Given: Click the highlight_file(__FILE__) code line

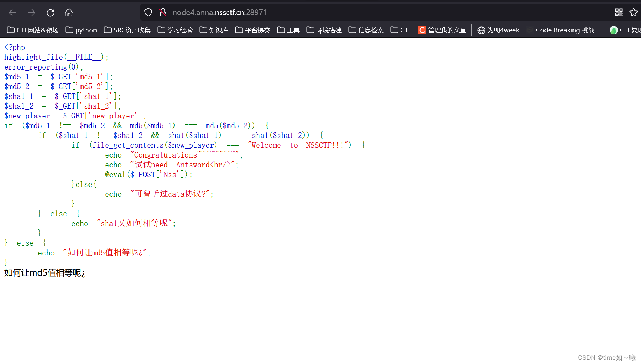Looking at the screenshot, I should point(56,57).
